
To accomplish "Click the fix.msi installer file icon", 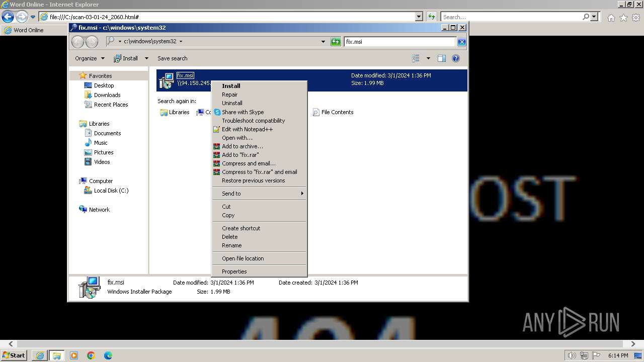I will tap(166, 80).
